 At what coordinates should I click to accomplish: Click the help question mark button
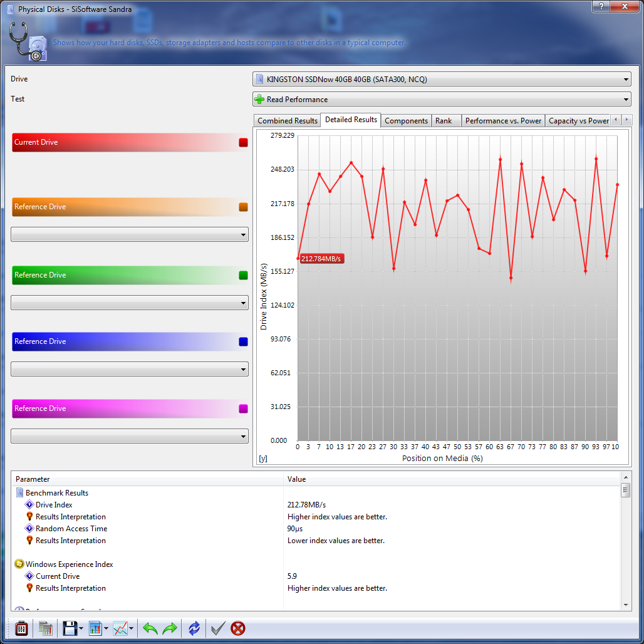click(x=601, y=6)
